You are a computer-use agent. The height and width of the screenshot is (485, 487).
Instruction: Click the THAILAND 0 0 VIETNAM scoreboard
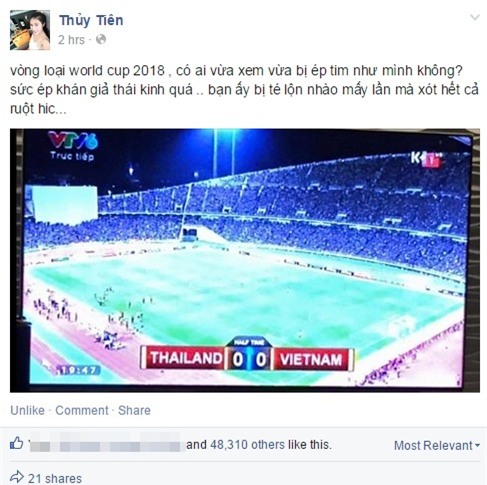pos(247,357)
